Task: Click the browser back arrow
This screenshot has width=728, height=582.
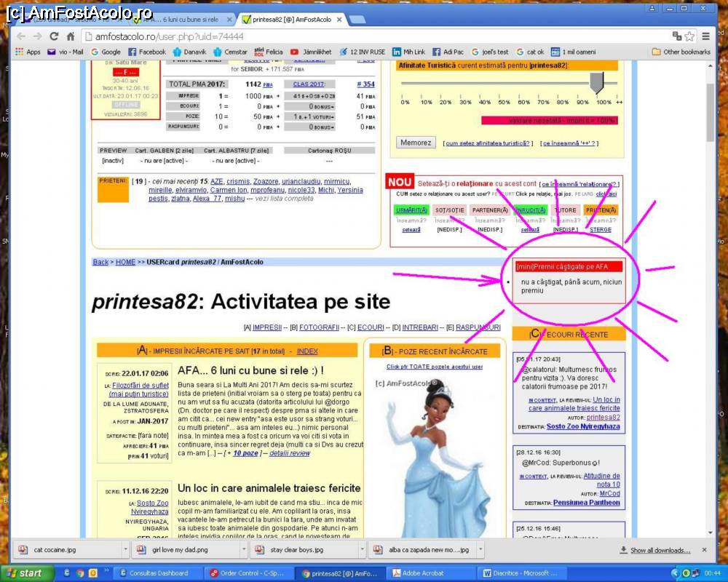Action: pyautogui.click(x=21, y=36)
